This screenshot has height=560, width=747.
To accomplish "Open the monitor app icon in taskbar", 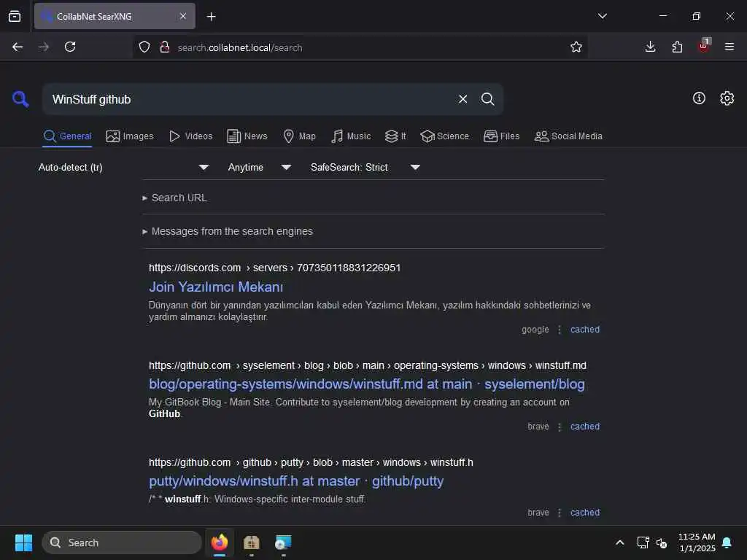I will [x=283, y=542].
